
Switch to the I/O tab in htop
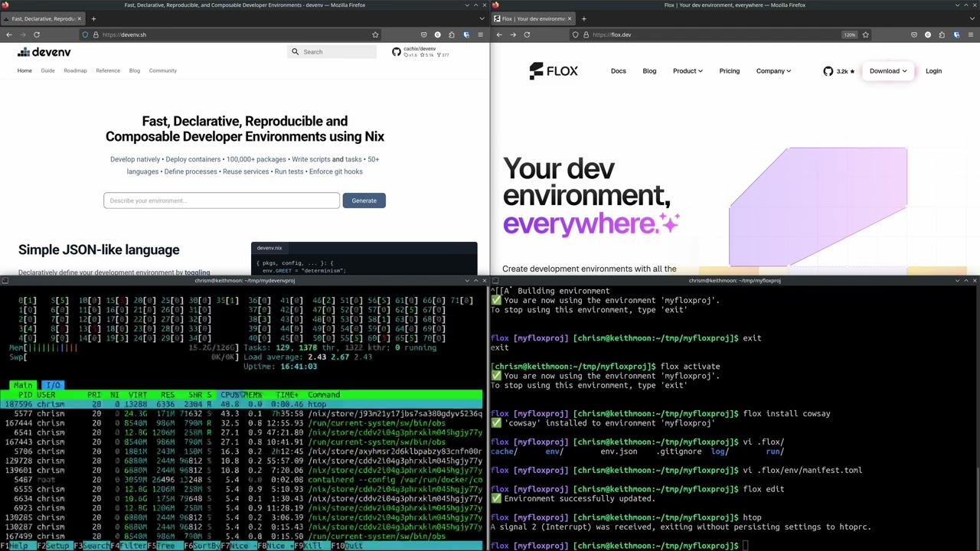(x=53, y=385)
